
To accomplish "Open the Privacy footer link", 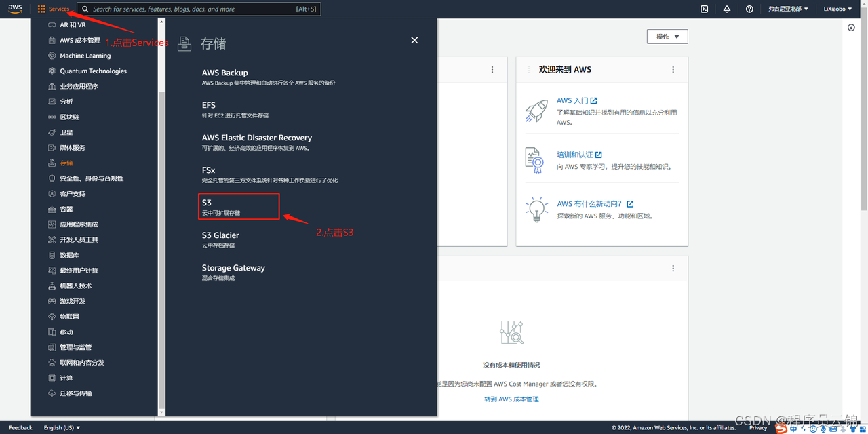I will pyautogui.click(x=758, y=427).
